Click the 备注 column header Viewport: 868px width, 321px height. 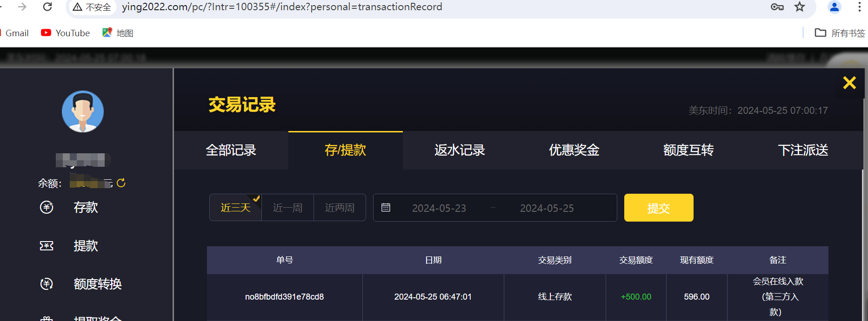(x=778, y=260)
